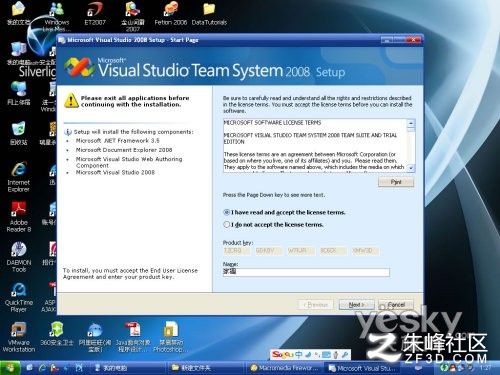Viewport: 500px width, 375px height.
Task: Click the Next button in setup
Action: coord(356,305)
